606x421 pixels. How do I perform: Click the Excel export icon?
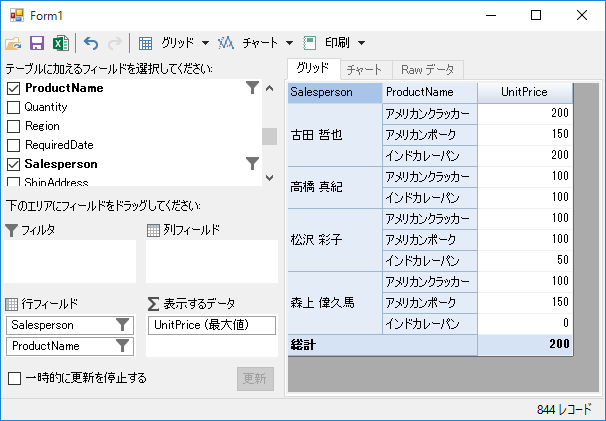(x=60, y=44)
